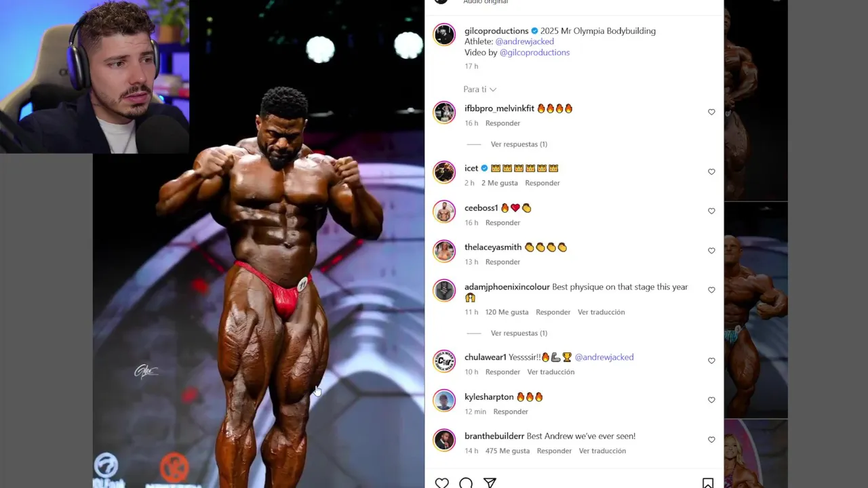Open the Para ti comment sorting dropdown
Screen dimensions: 868x488
click(480, 89)
